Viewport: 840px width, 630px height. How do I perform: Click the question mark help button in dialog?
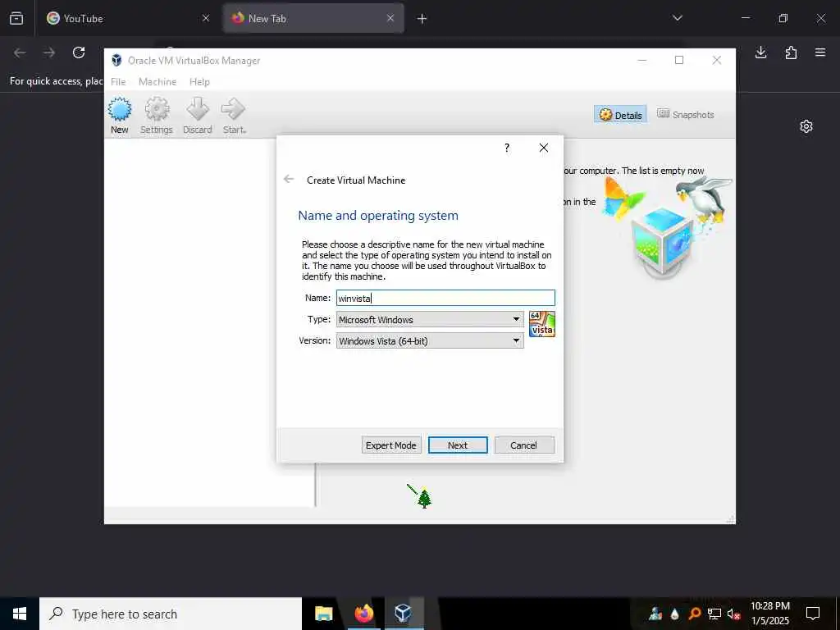pyautogui.click(x=507, y=148)
